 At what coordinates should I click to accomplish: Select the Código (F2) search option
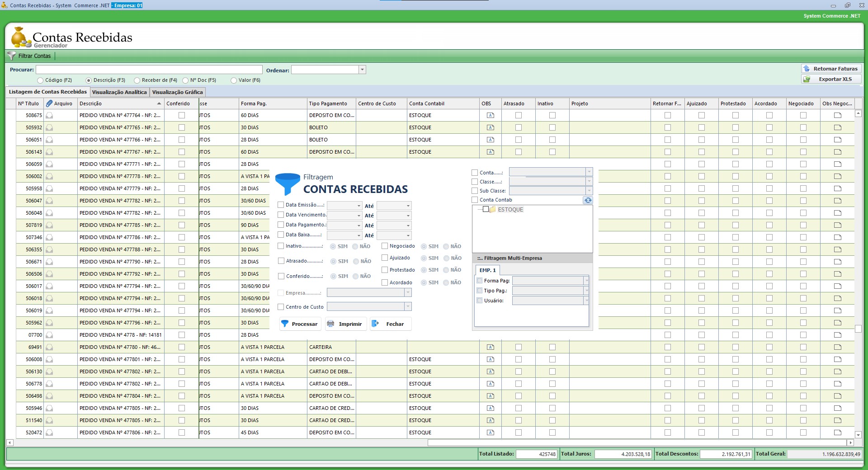pos(41,80)
